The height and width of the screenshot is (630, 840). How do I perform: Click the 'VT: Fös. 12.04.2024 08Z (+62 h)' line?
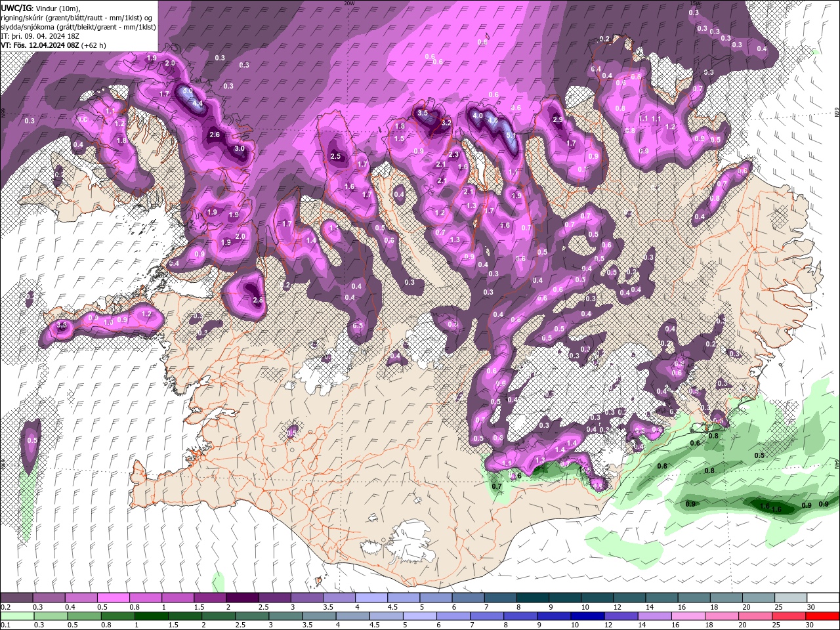point(53,45)
